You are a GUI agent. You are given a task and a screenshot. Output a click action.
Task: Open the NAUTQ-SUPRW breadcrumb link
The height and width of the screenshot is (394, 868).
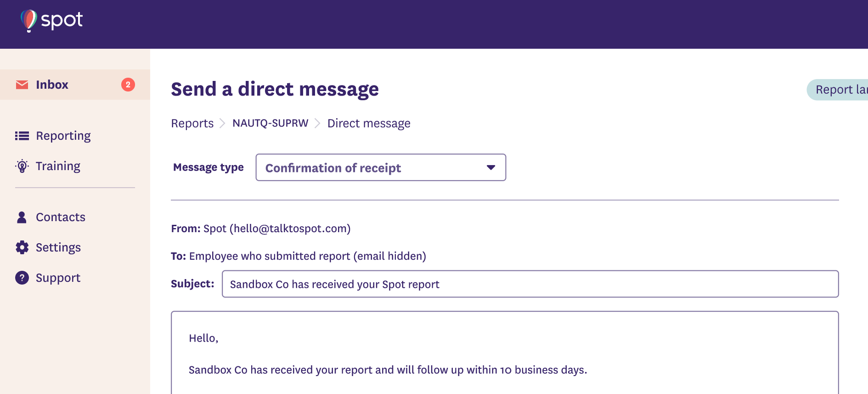(x=270, y=123)
